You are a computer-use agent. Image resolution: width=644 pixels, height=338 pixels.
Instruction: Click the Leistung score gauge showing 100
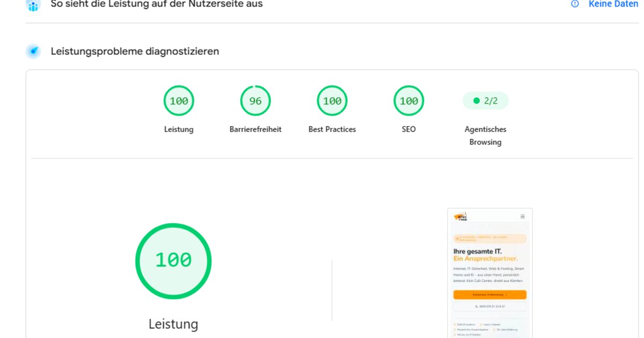pyautogui.click(x=179, y=101)
